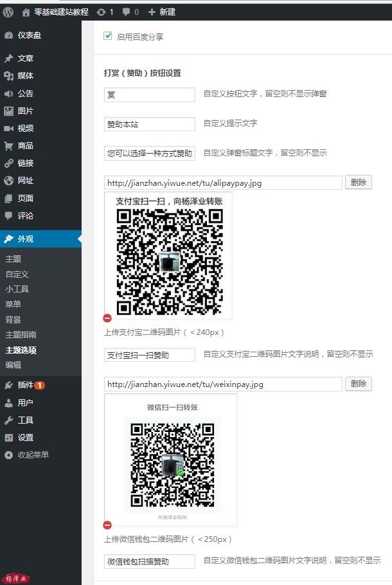Open the 主题指南 submenu item
Image resolution: width=392 pixels, height=585 pixels.
(x=21, y=335)
